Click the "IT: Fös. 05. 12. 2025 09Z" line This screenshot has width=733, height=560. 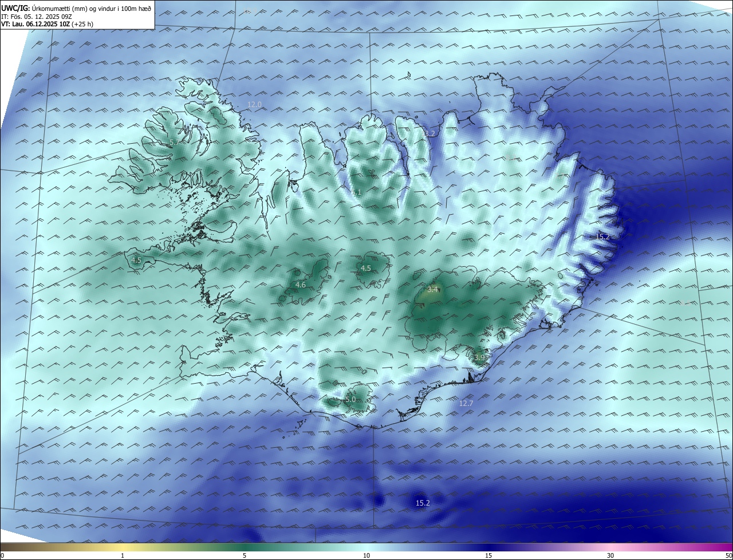[36, 17]
